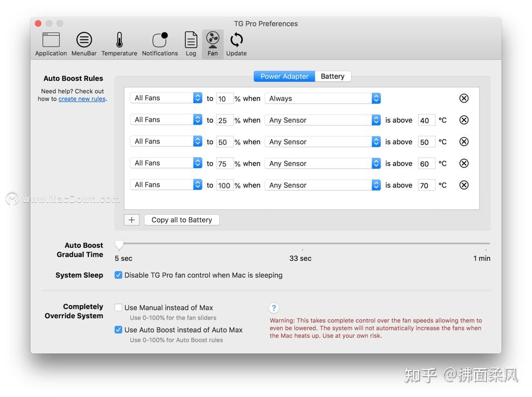
Task: Click the red Warning text
Action: point(376,328)
